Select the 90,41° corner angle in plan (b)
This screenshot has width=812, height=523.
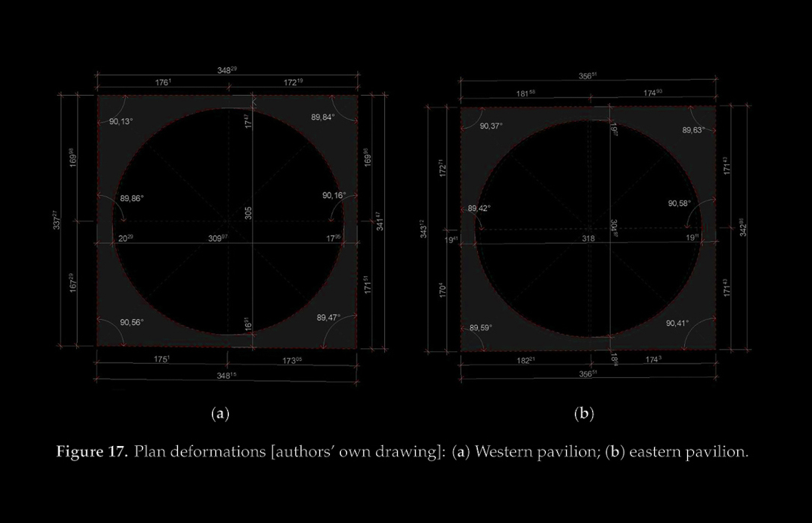[x=677, y=324]
